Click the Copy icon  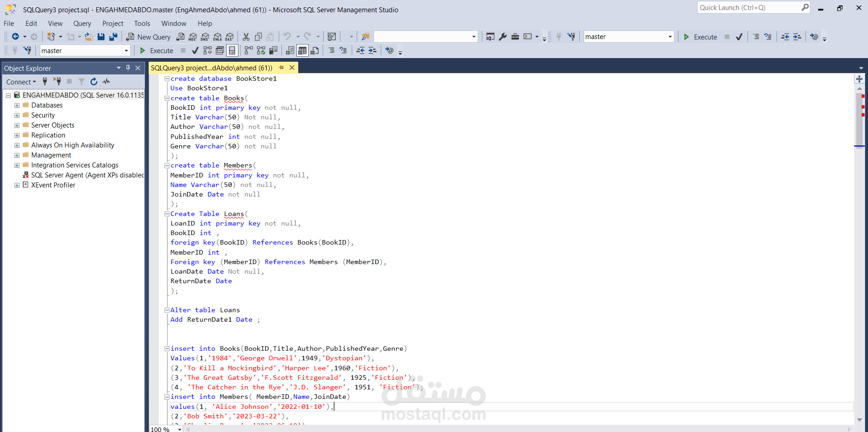coord(258,37)
